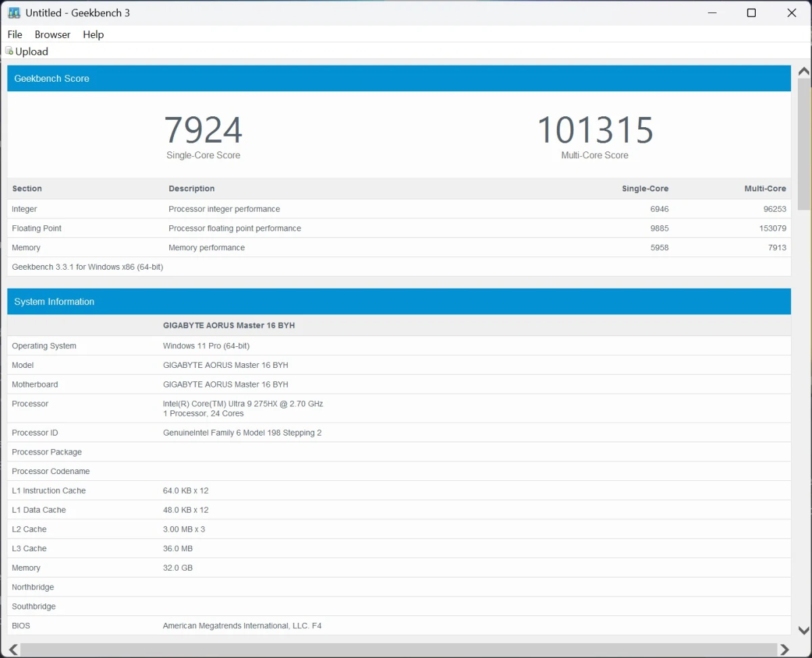
Task: Click the vertical scrollbar thumb
Action: point(804,144)
